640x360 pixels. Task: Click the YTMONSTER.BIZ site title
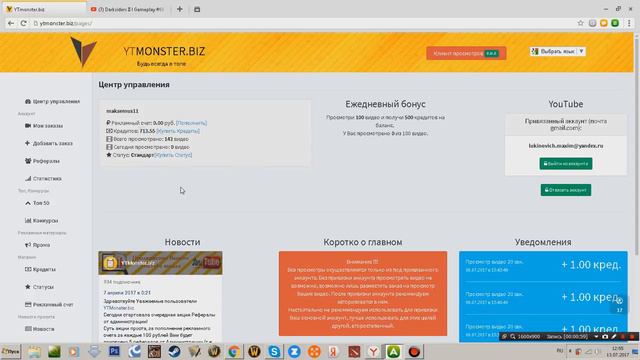[x=164, y=51]
